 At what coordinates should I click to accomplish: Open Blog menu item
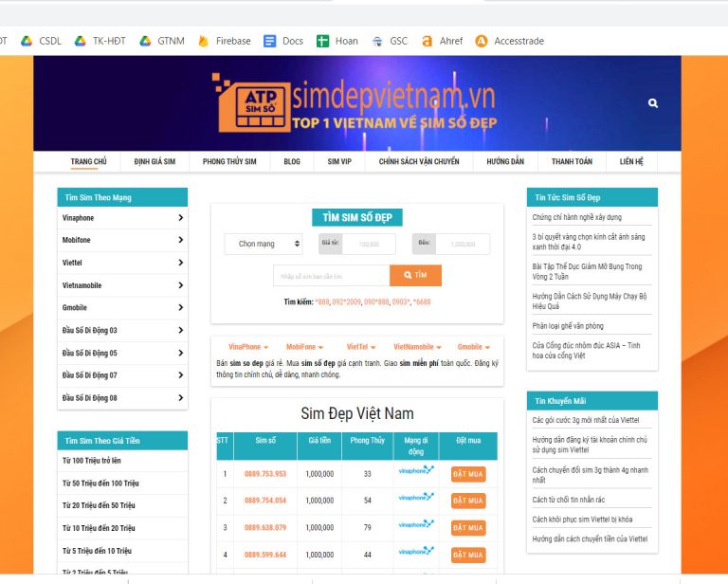(x=292, y=161)
